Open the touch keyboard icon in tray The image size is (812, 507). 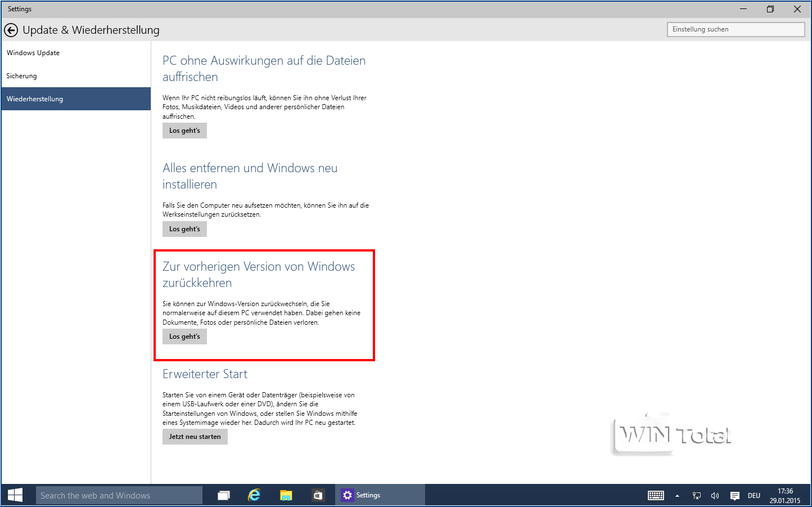pos(656,495)
